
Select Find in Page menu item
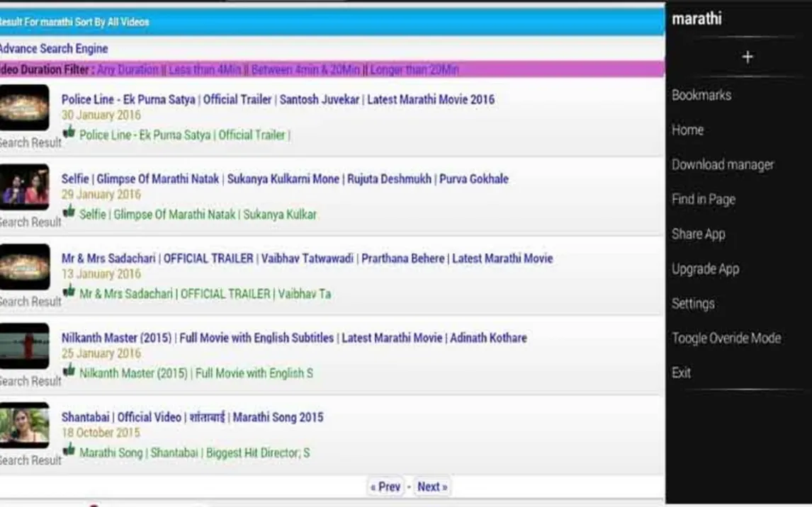[x=703, y=200]
